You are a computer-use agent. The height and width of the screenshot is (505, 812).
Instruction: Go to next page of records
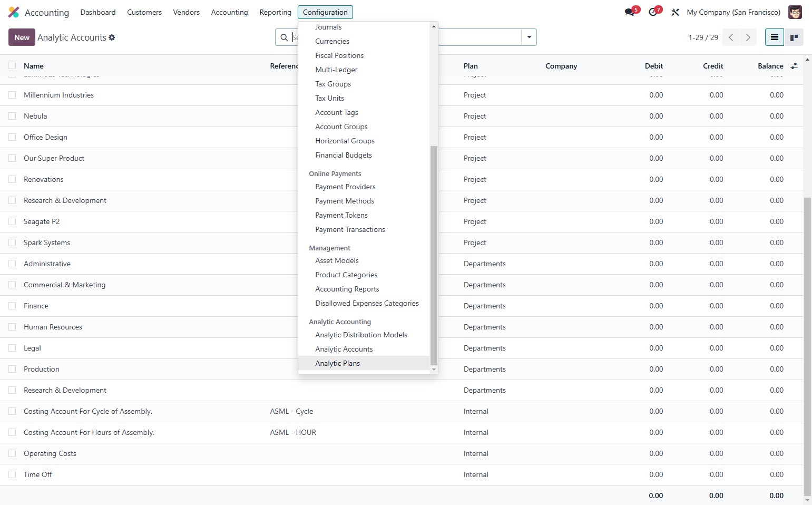click(x=748, y=37)
